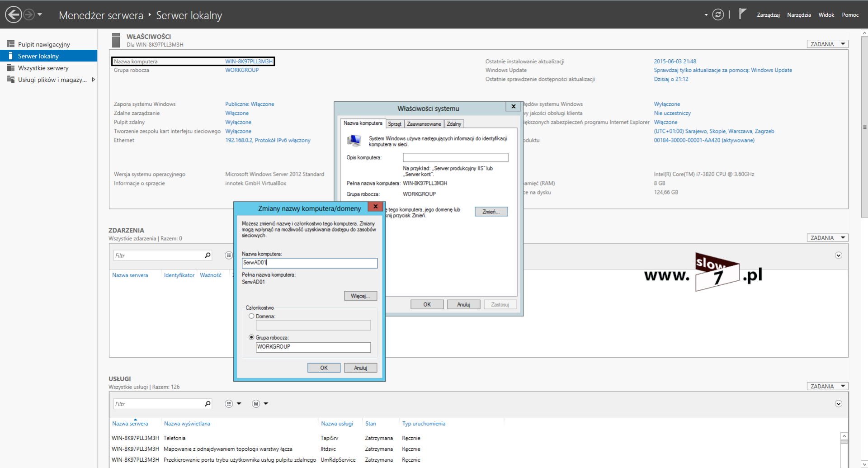Open ZADANIA dropdown in properties section
Viewport: 868px width, 468px height.
coord(827,44)
